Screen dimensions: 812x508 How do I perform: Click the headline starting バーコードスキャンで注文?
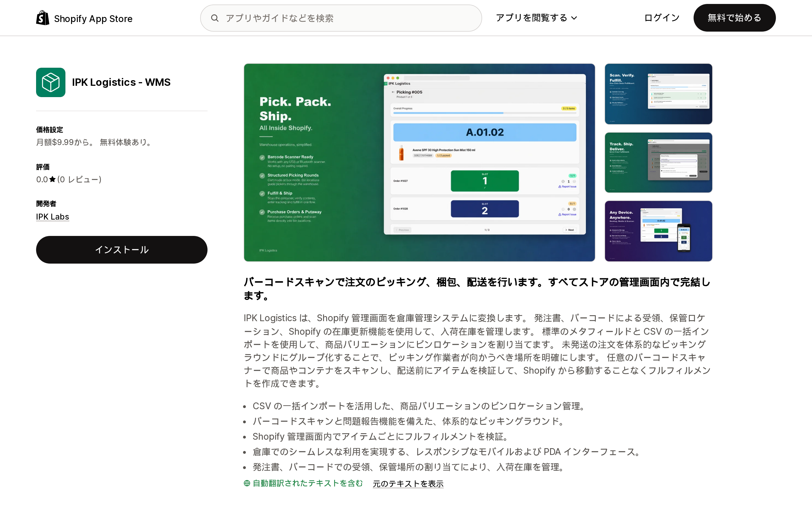tap(477, 289)
